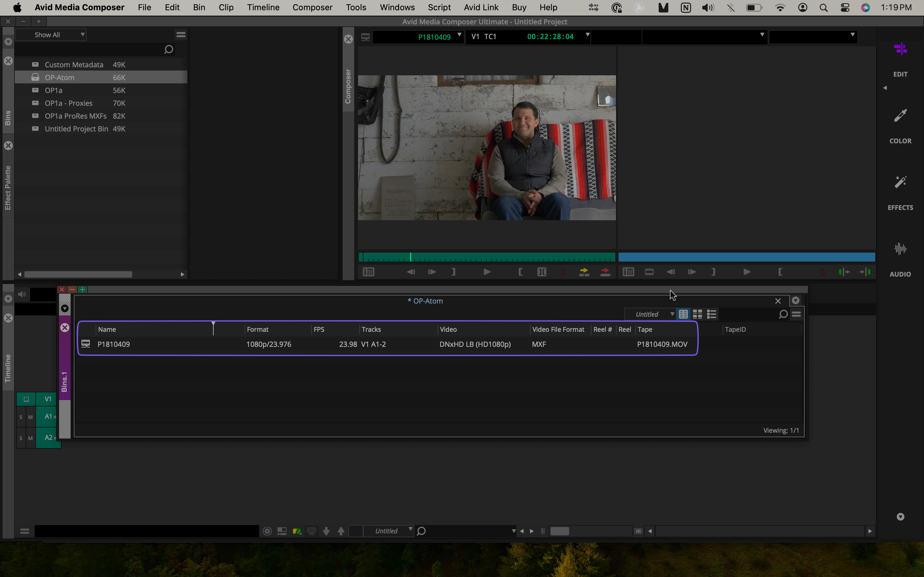Click the OP-Atom bin label
This screenshot has height=577, width=924.
pyautogui.click(x=59, y=77)
